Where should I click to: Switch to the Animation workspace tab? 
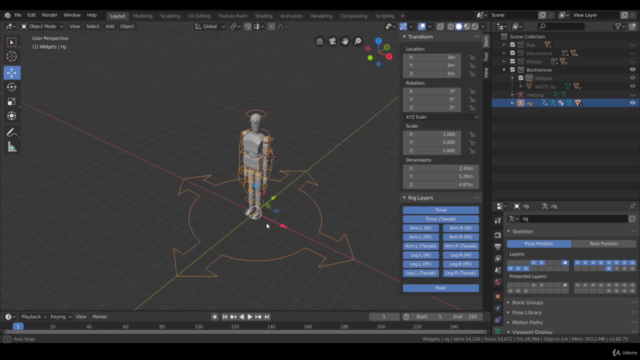pyautogui.click(x=291, y=16)
